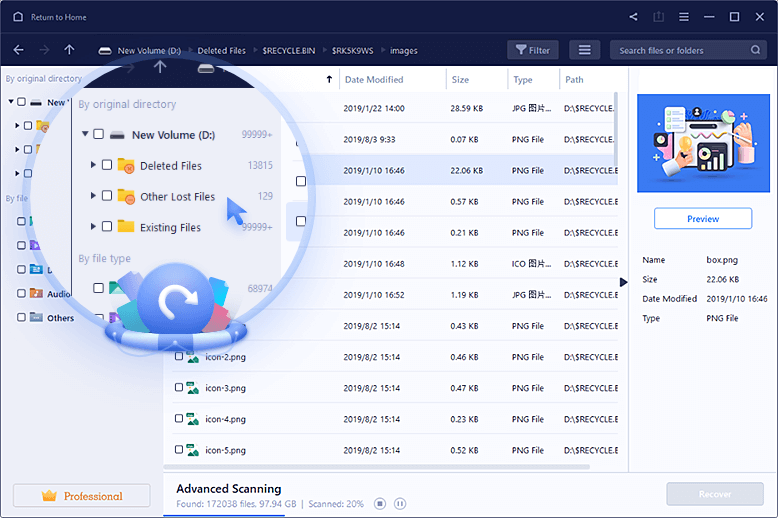Viewport: 778px width, 518px height.
Task: Navigate up one folder level
Action: click(x=69, y=50)
